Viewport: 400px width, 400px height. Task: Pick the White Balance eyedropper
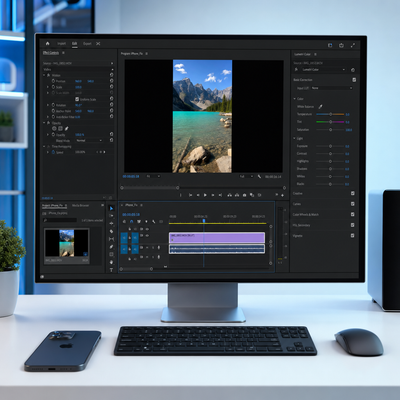click(320, 107)
